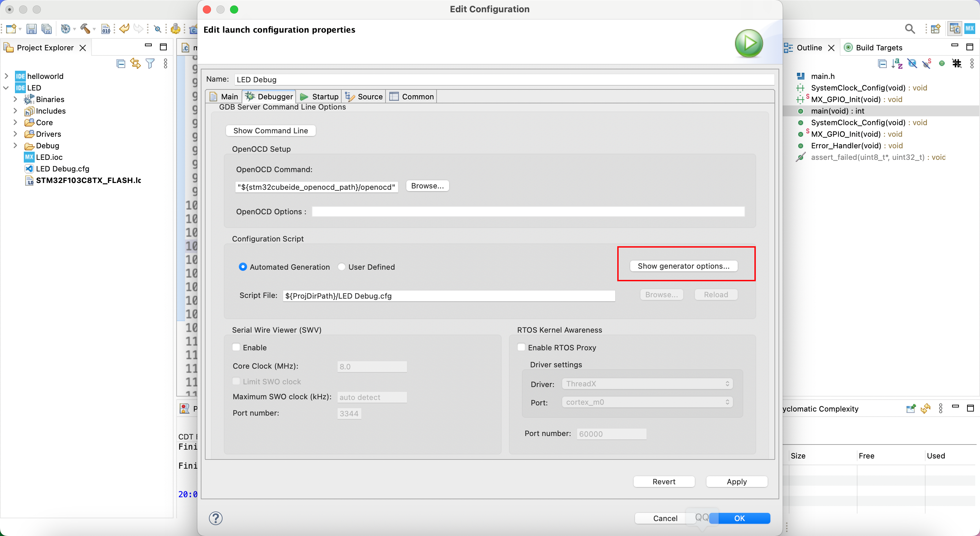Select Automated Generation radio button
Viewport: 980px width, 536px height.
click(243, 267)
